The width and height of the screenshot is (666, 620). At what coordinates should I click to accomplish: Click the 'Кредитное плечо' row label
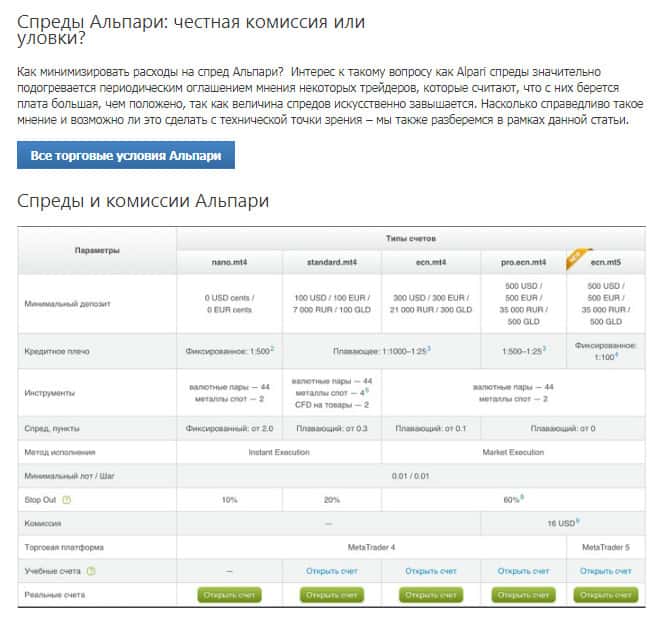point(57,352)
